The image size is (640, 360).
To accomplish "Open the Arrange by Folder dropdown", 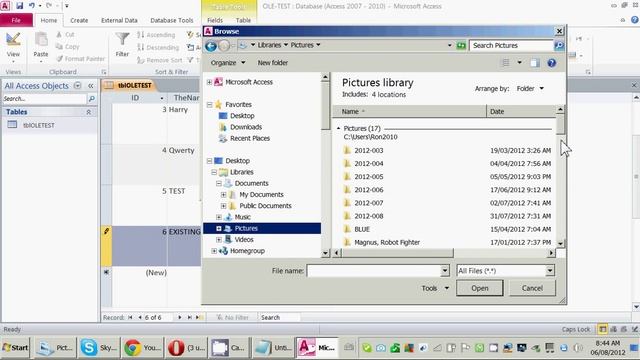I will [x=530, y=89].
